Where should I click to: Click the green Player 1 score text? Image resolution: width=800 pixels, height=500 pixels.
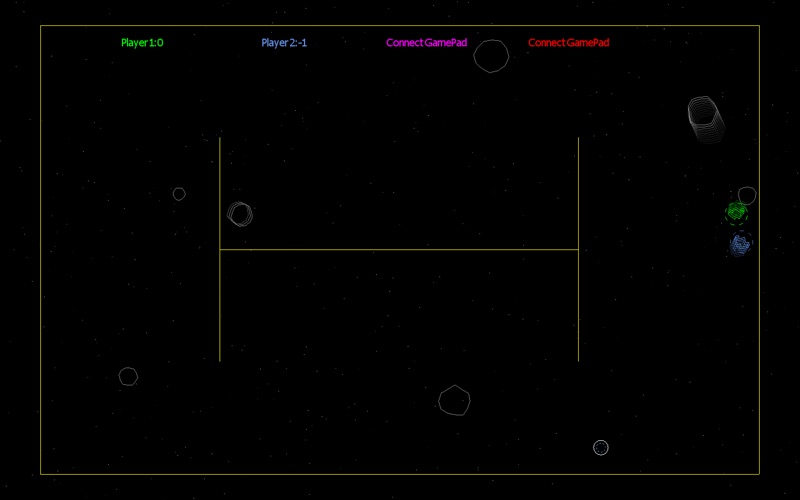(x=142, y=43)
